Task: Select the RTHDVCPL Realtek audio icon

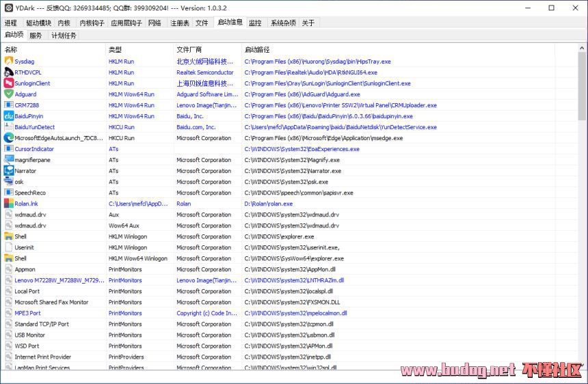Action: [x=9, y=72]
